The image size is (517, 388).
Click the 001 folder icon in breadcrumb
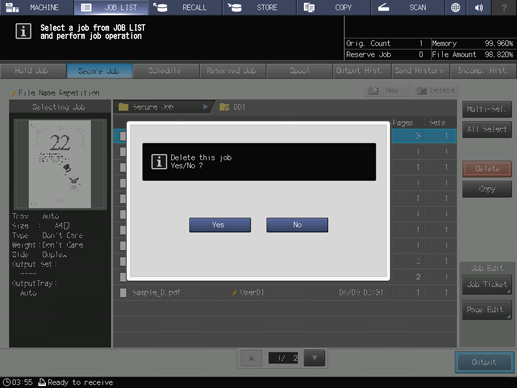(224, 107)
